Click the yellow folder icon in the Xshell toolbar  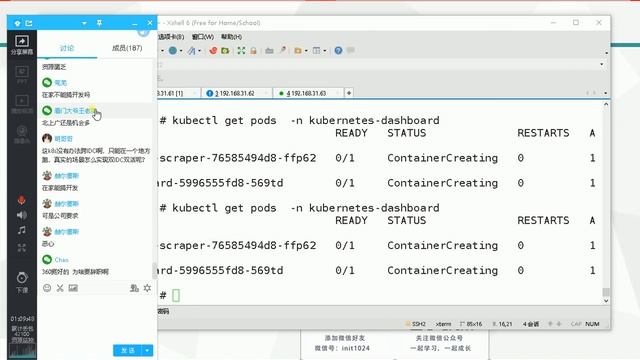pos(298,51)
